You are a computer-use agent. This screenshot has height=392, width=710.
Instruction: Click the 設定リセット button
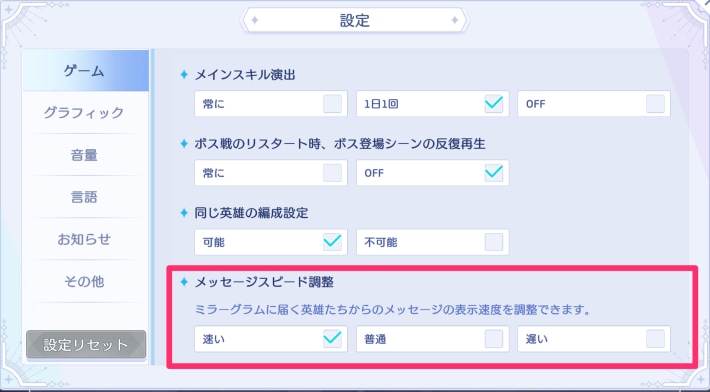(86, 345)
